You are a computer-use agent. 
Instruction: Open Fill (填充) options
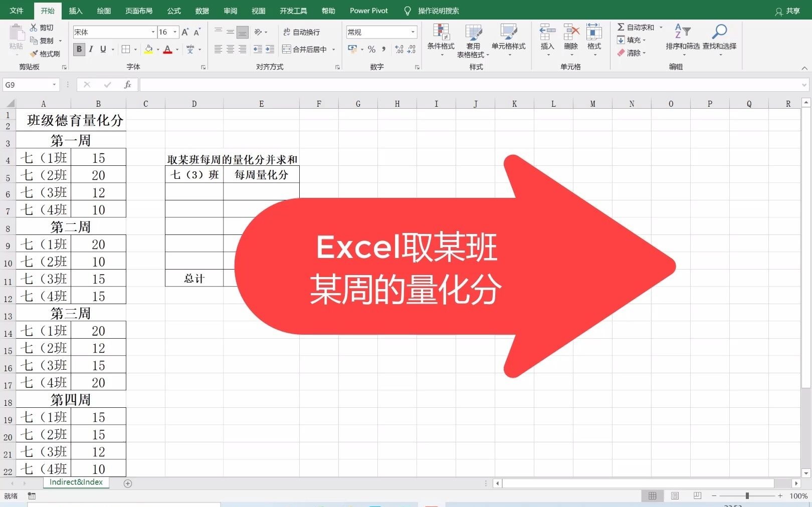(x=631, y=40)
